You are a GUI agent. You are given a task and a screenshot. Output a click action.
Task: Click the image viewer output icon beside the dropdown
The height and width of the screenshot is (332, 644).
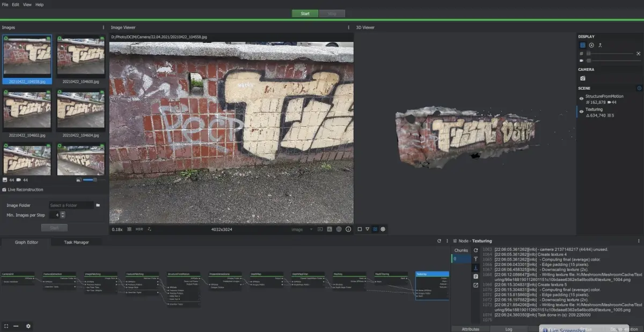pos(320,229)
